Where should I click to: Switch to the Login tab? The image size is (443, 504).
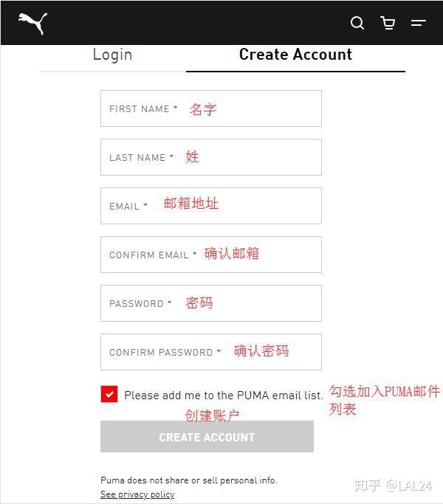pyautogui.click(x=112, y=55)
